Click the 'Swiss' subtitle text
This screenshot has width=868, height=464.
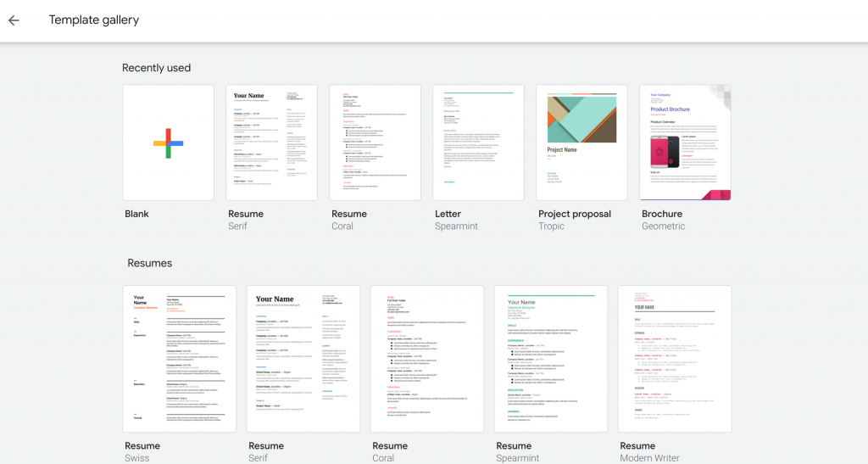click(136, 458)
